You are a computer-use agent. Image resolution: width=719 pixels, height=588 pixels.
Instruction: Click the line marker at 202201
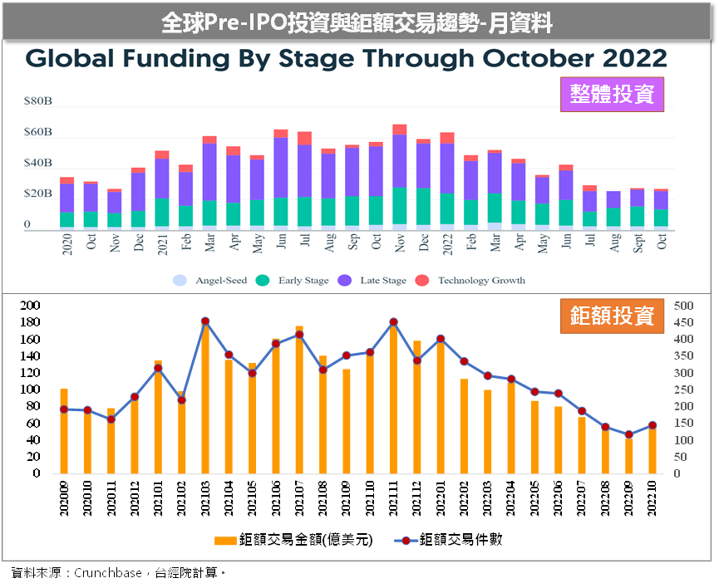pos(441,339)
